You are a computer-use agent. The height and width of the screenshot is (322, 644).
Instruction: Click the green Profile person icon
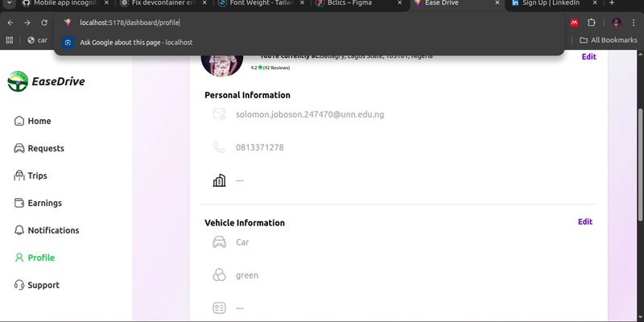(x=19, y=258)
